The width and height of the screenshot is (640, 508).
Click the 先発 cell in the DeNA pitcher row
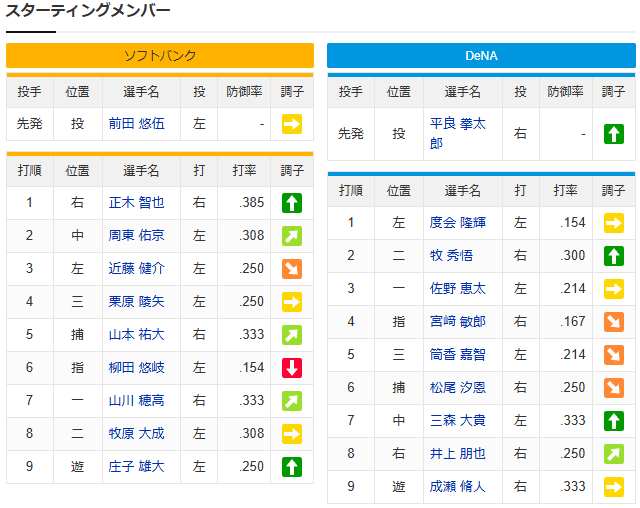click(351, 134)
